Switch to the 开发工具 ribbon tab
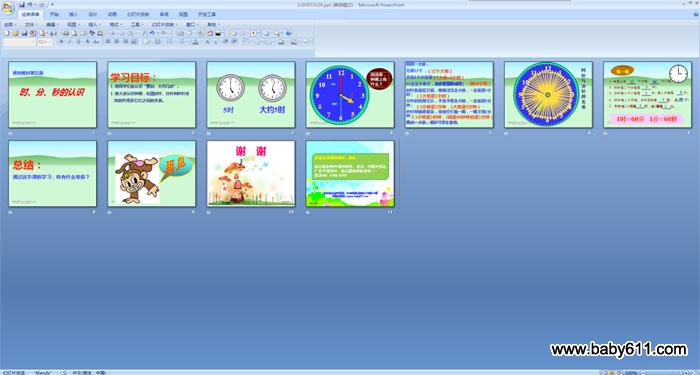Image resolution: width=700 pixels, height=375 pixels. [207, 14]
